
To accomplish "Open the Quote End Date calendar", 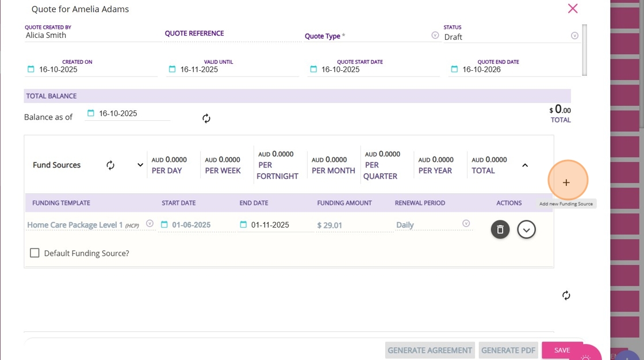I will (x=454, y=70).
